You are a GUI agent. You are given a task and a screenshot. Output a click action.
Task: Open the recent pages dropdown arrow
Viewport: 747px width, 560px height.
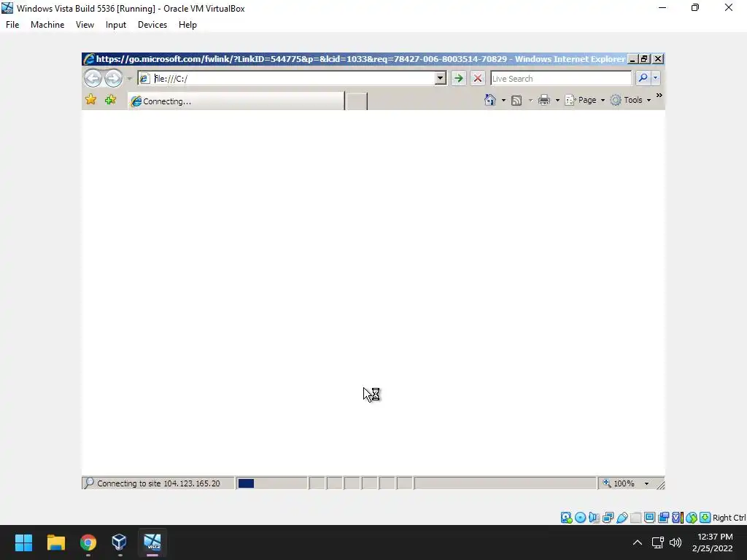[129, 79]
